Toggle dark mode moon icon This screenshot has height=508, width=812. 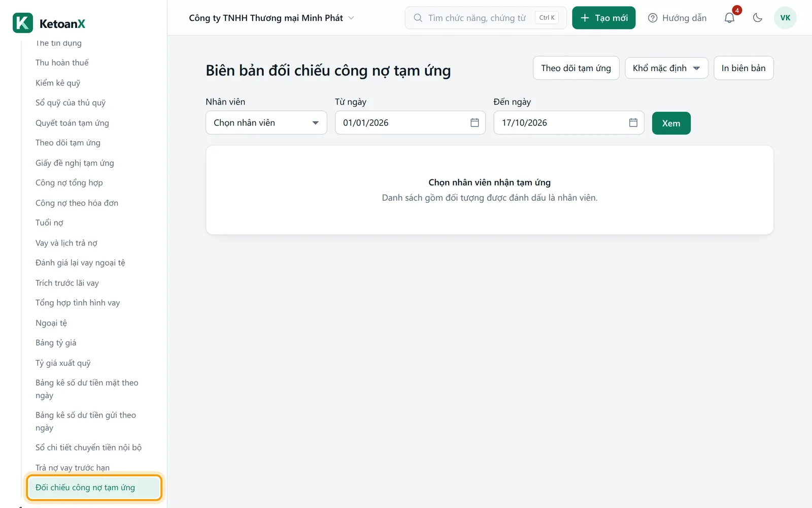(758, 18)
